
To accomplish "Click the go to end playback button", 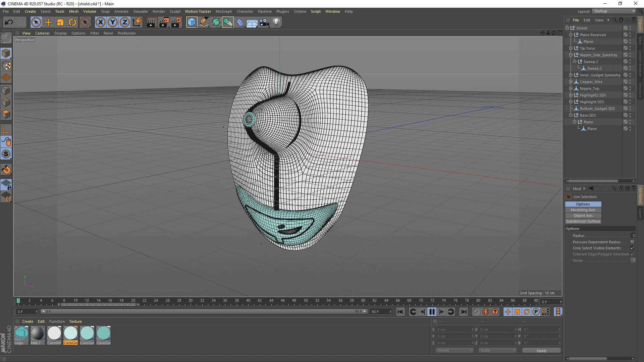I will [464, 312].
